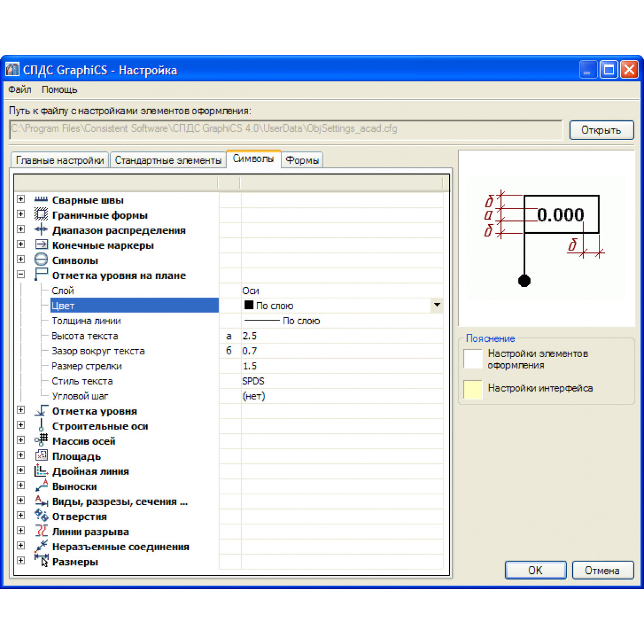
Task: Click the Открыть button
Action: (x=601, y=130)
